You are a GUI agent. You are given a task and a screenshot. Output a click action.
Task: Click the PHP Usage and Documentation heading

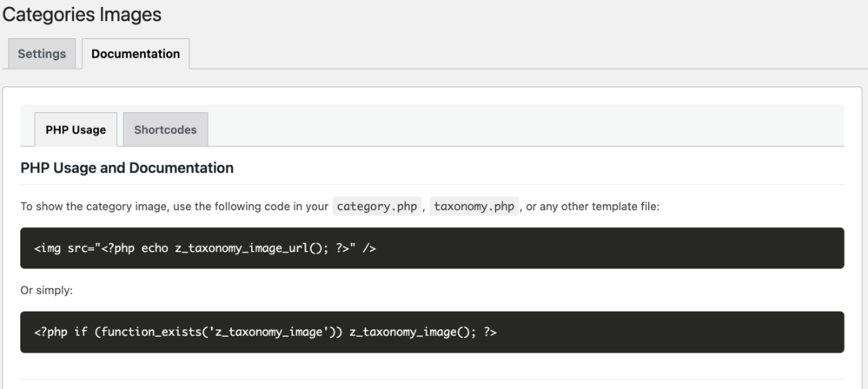pyautogui.click(x=127, y=168)
